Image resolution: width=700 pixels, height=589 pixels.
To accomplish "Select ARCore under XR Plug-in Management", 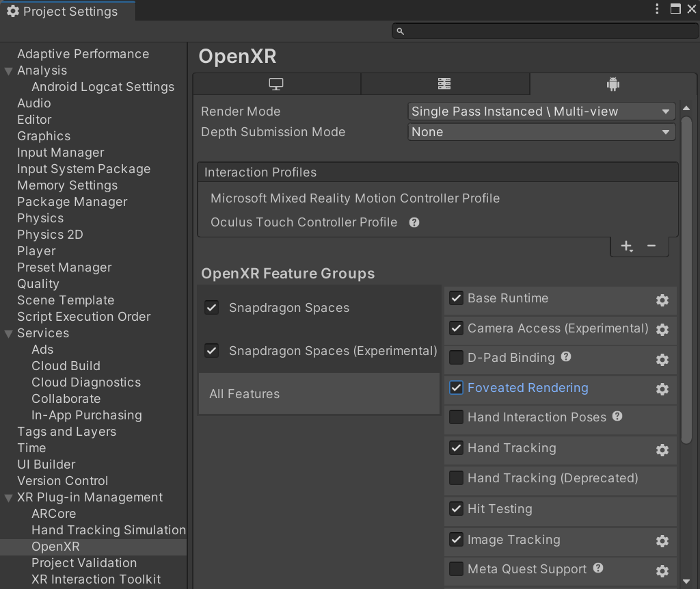I will [x=53, y=514].
